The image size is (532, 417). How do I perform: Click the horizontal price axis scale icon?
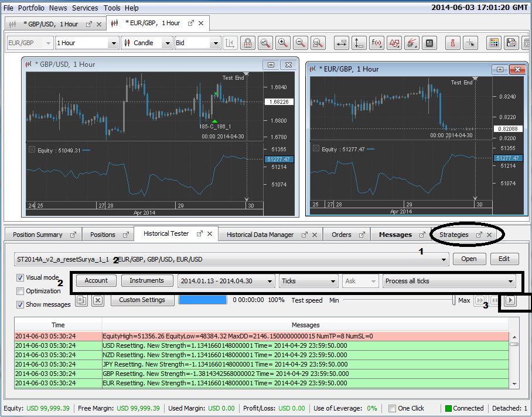[x=342, y=43]
